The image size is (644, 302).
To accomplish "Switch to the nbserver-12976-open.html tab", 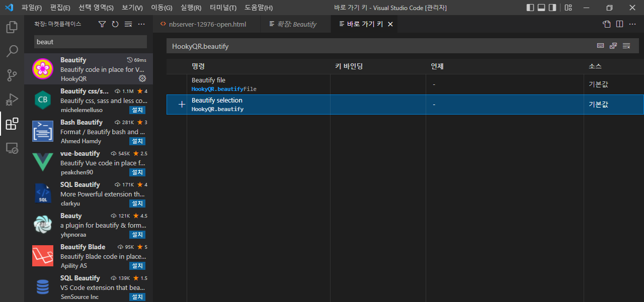I will tap(207, 24).
